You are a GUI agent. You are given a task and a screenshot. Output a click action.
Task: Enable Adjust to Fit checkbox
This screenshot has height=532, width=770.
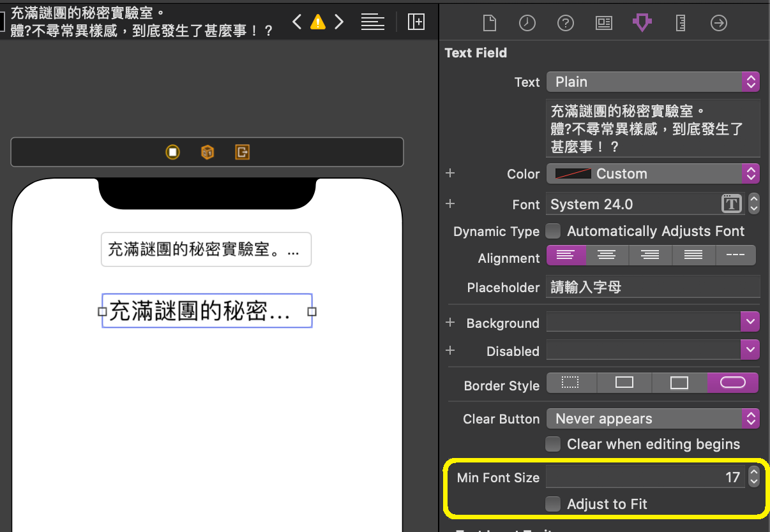click(554, 504)
